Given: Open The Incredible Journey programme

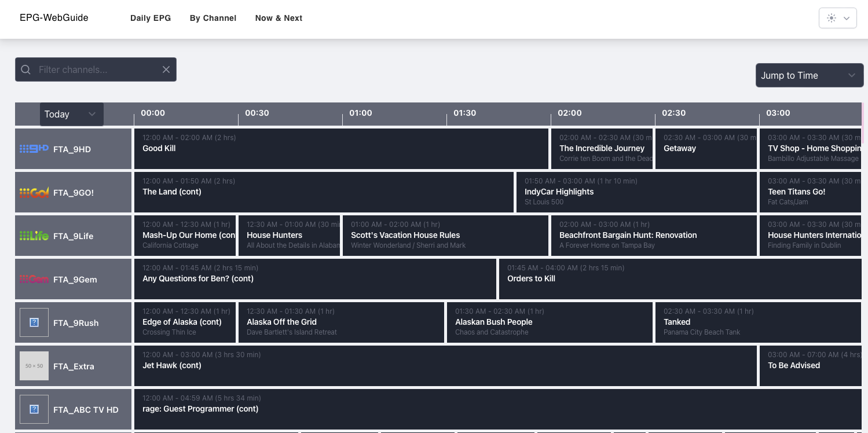Looking at the screenshot, I should tap(602, 149).
